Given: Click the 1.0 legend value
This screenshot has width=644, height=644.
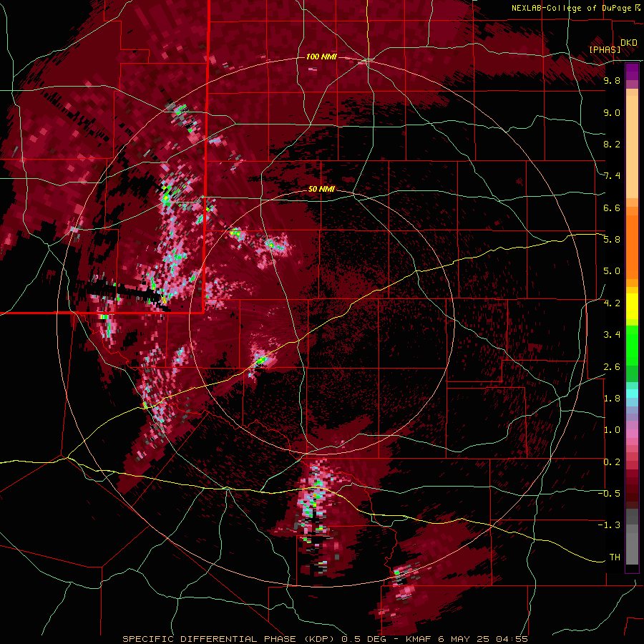Looking at the screenshot, I should [612, 431].
